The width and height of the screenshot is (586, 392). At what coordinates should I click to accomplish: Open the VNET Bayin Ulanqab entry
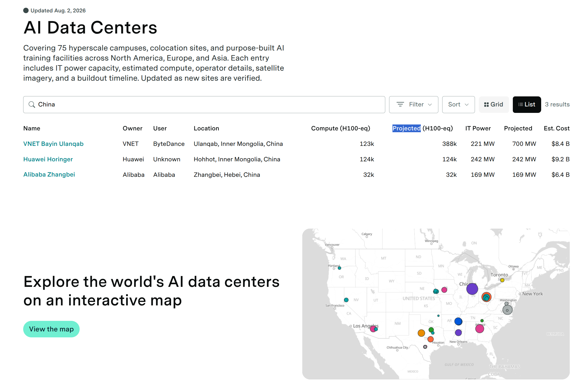[x=53, y=144]
